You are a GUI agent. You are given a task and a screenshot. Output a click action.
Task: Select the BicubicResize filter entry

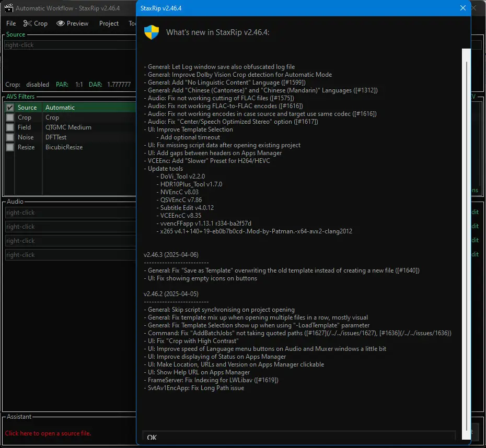click(64, 147)
